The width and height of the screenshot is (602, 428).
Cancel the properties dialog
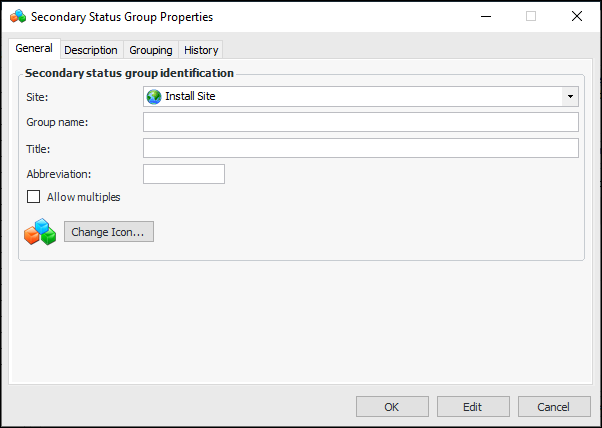(x=553, y=407)
